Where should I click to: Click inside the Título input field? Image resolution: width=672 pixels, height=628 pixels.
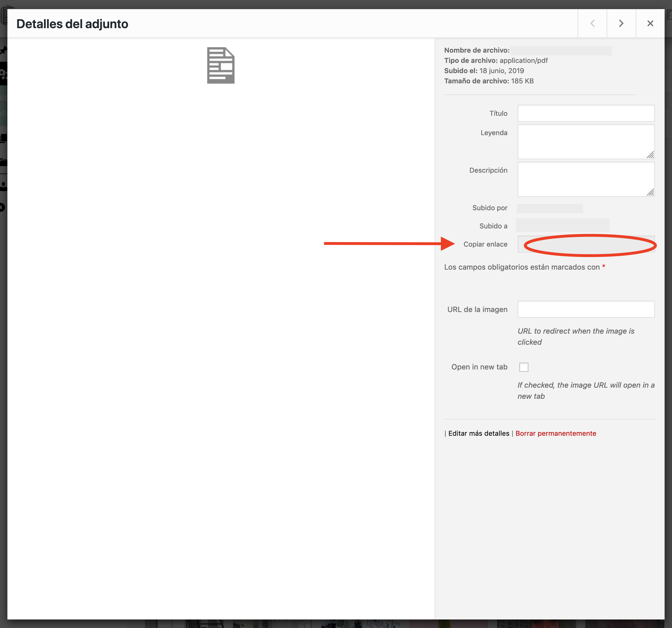coord(586,113)
